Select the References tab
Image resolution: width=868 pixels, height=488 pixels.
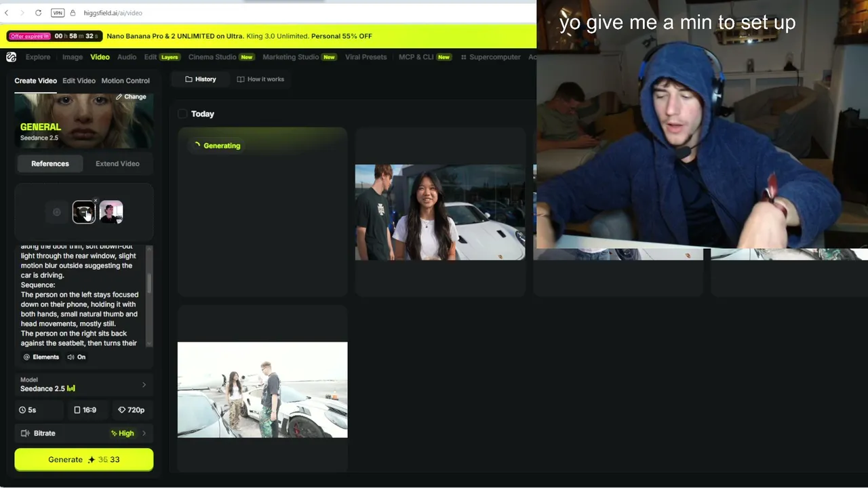pyautogui.click(x=50, y=163)
